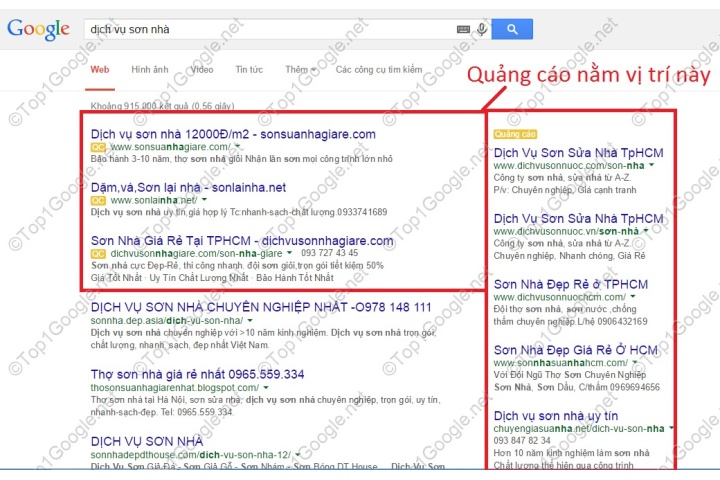Click the URL www.sonlainha.net/

coord(154,200)
